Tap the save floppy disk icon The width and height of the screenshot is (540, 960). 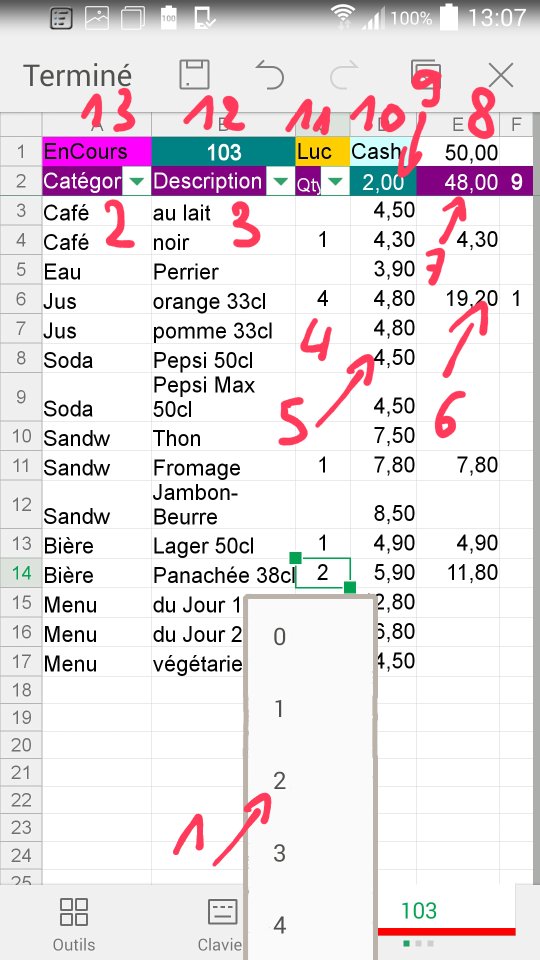coord(195,75)
